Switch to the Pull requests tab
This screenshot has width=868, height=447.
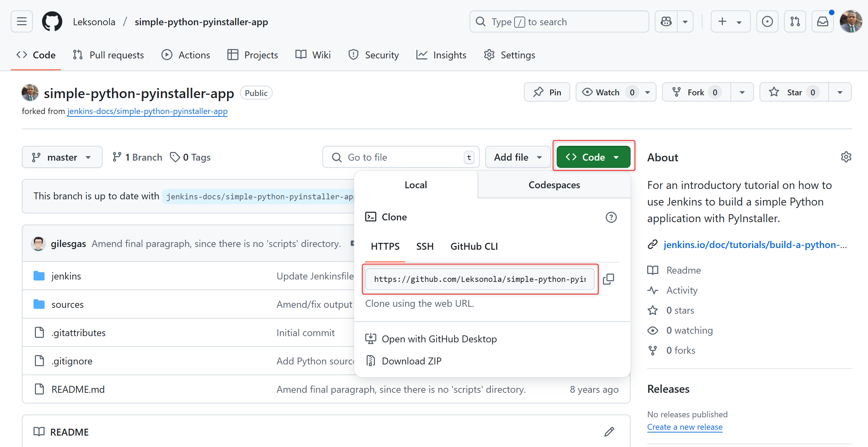108,55
